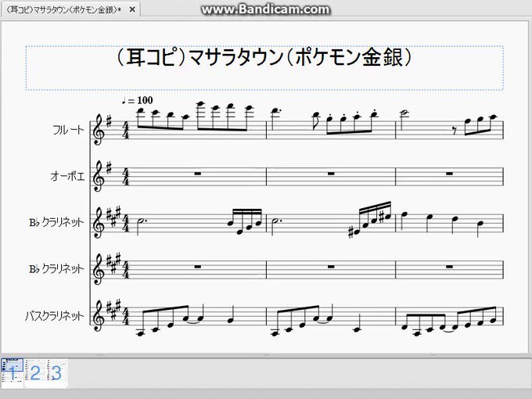Select the oboe whole rest in measure 1
The image size is (532, 399).
click(198, 174)
